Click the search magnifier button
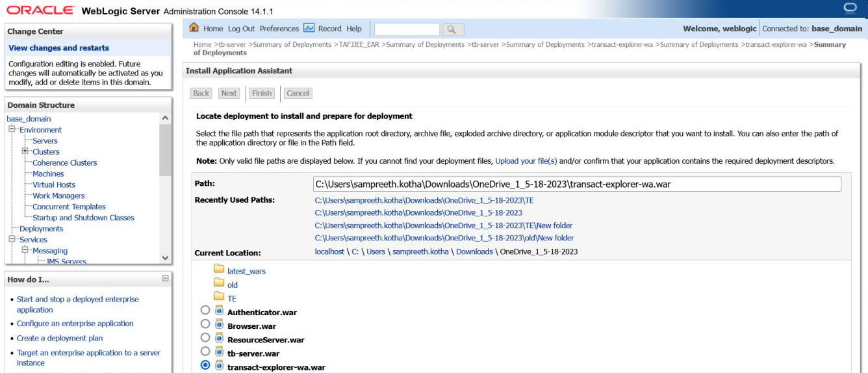868x373 pixels. (453, 29)
